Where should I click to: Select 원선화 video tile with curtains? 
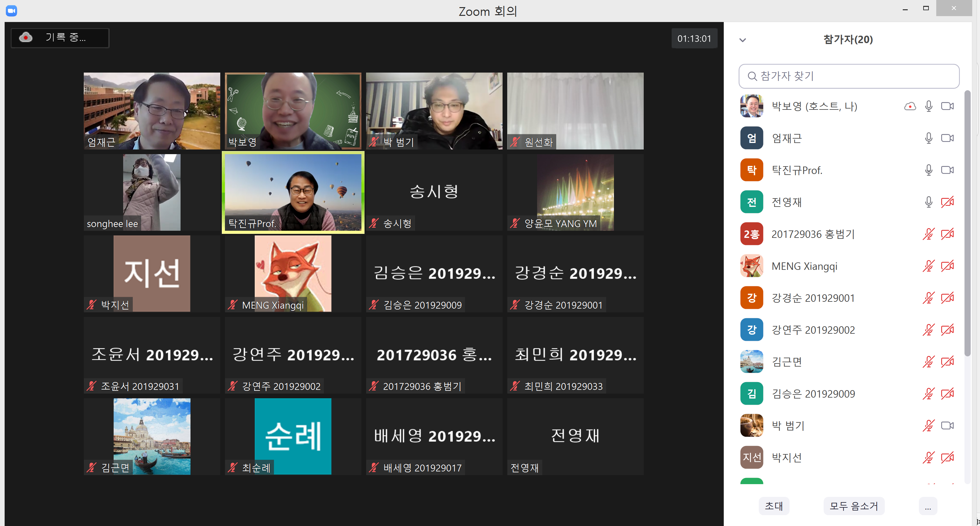click(575, 111)
